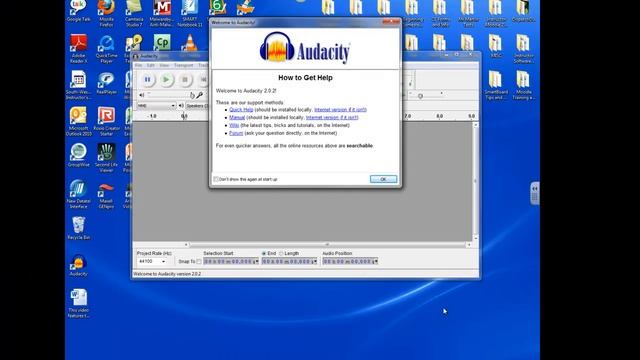Screen dimensions: 640x360
Task: Open the View menu in Audacity
Action: click(164, 65)
